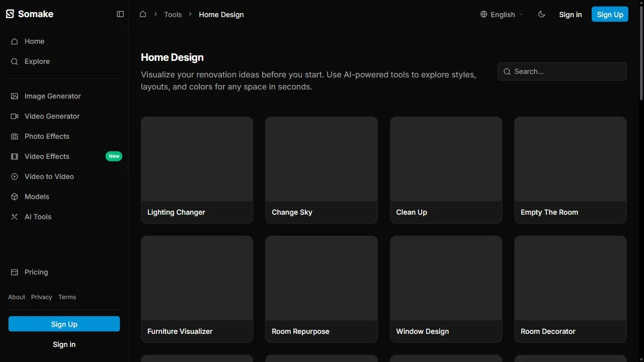The width and height of the screenshot is (644, 362).
Task: Open the Room Repurpose tool card
Action: click(321, 289)
